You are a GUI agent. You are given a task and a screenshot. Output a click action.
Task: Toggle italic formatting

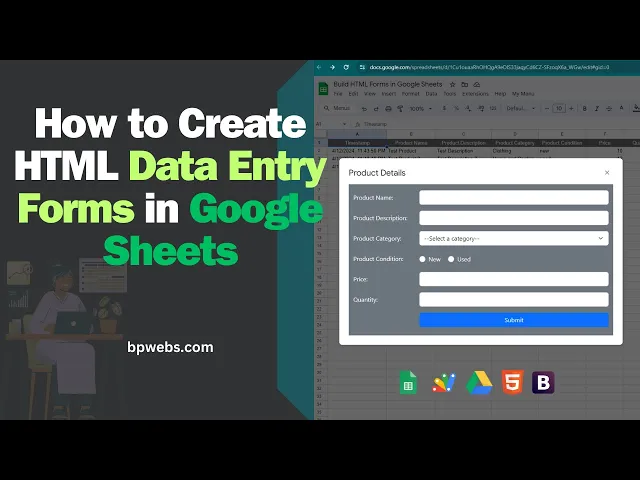[597, 109]
